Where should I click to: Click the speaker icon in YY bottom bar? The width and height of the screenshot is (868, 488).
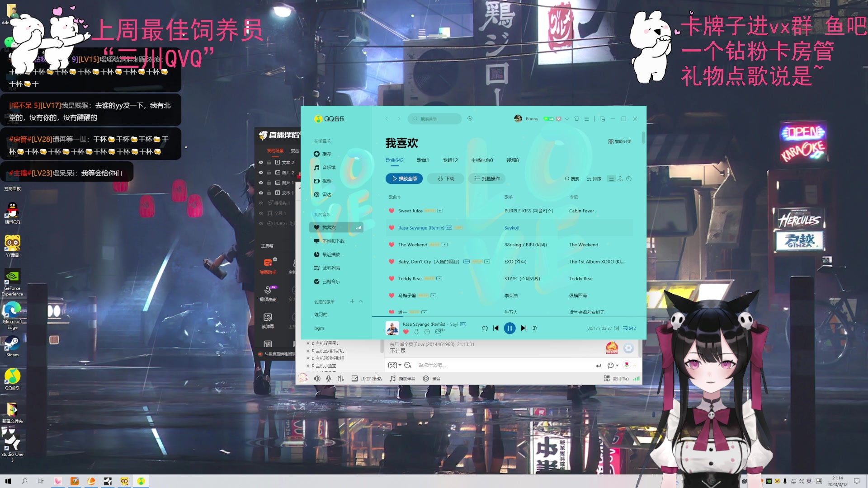317,379
